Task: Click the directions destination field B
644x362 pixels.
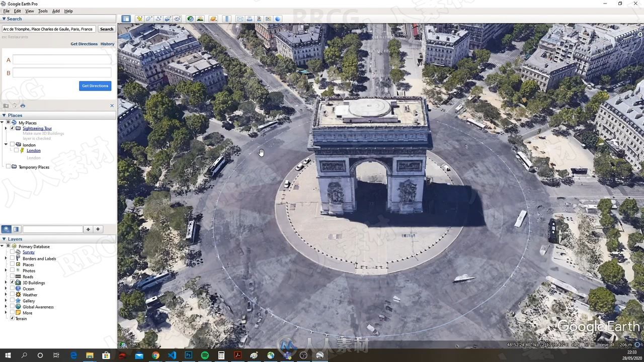Action: (x=62, y=73)
